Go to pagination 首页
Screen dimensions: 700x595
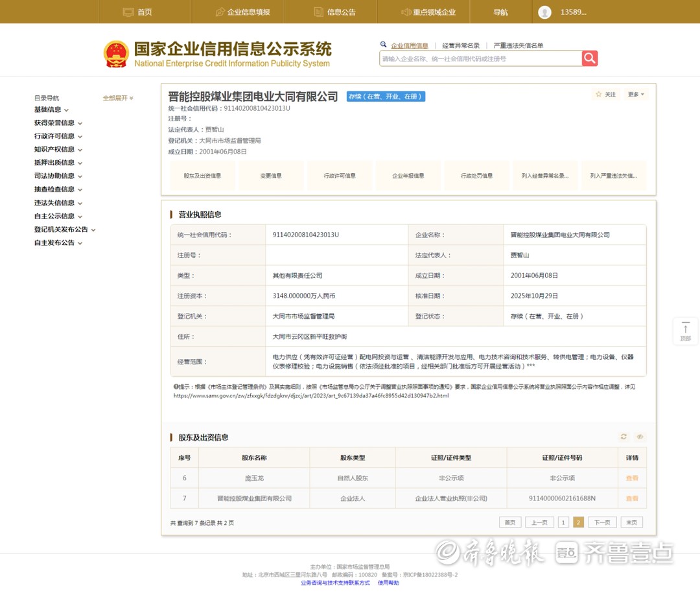click(x=510, y=522)
